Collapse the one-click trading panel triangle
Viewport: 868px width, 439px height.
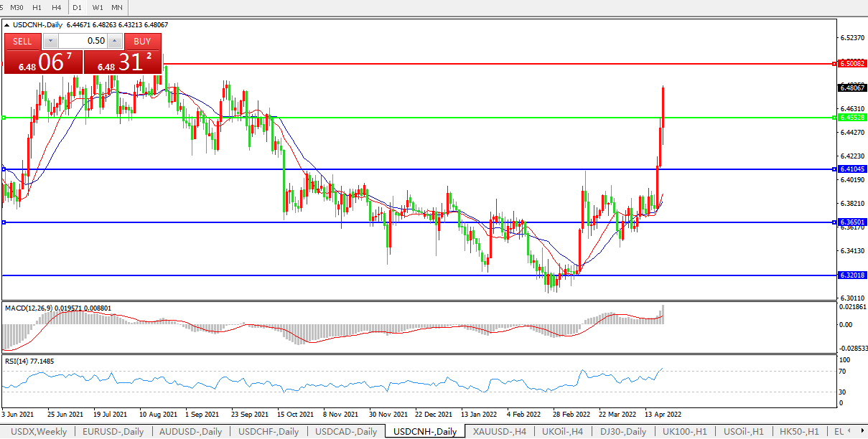point(7,24)
